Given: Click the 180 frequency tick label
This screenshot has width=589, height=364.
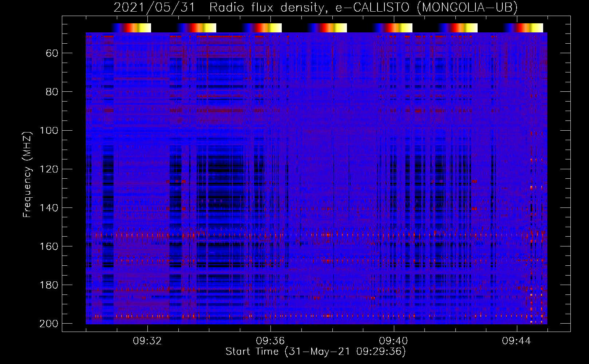Looking at the screenshot, I should 49,285.
